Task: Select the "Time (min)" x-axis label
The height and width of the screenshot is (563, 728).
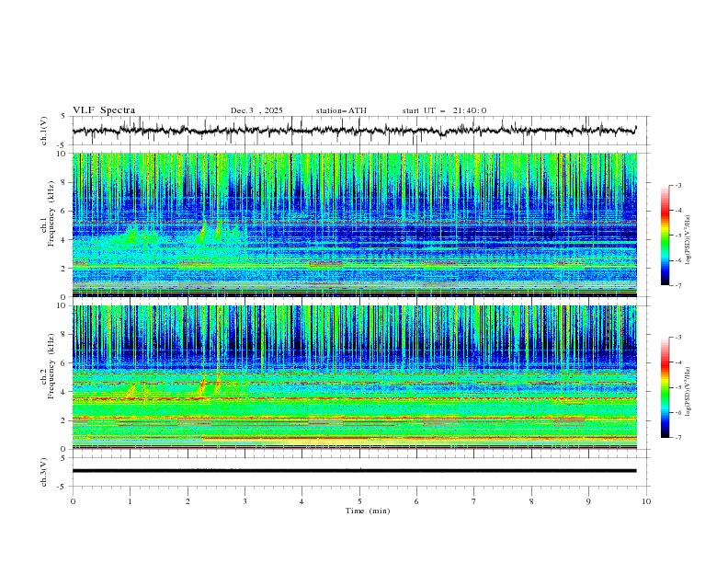Action: click(368, 511)
